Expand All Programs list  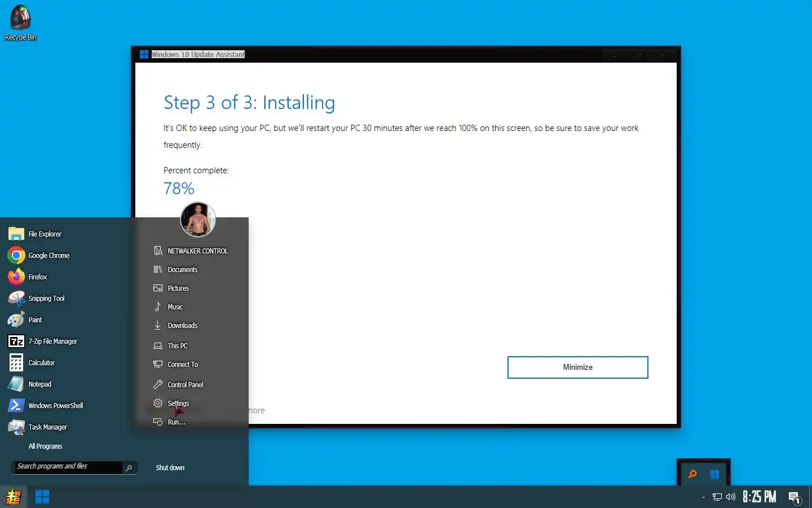pyautogui.click(x=45, y=446)
